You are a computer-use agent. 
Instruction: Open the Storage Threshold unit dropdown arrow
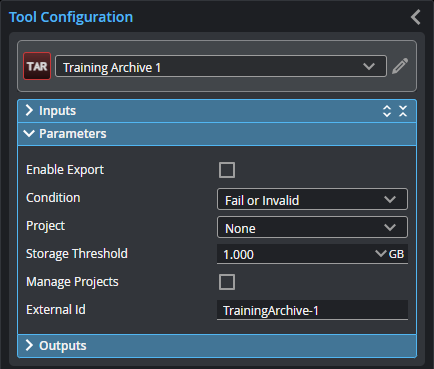380,254
